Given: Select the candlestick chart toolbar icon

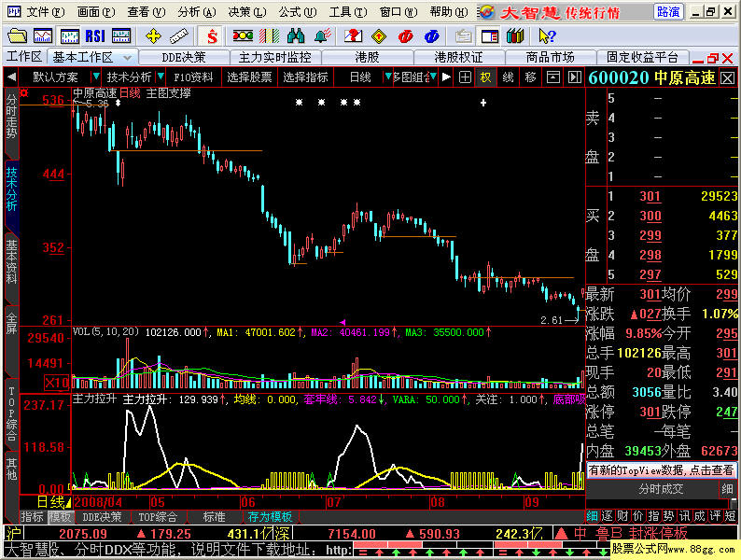Looking at the screenshot, I should (69, 35).
